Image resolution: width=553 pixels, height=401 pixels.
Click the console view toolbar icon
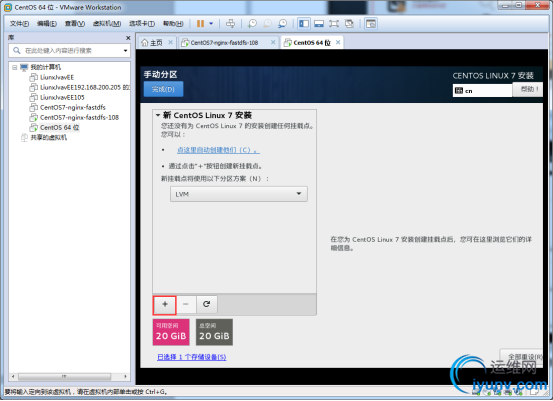371,24
